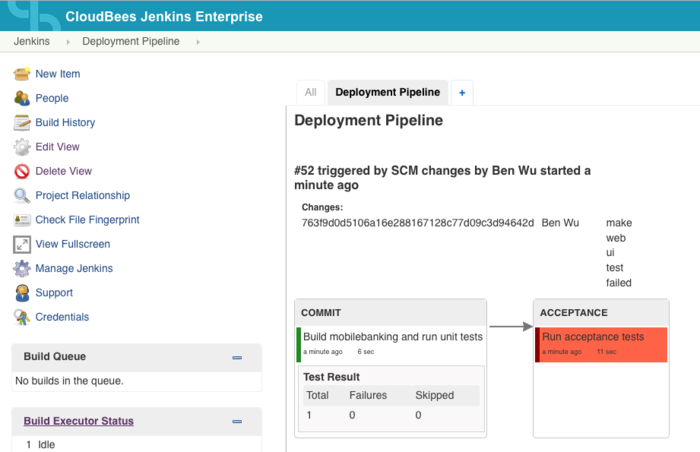Open the Build Executor Status link
This screenshot has height=452, width=700.
79,421
